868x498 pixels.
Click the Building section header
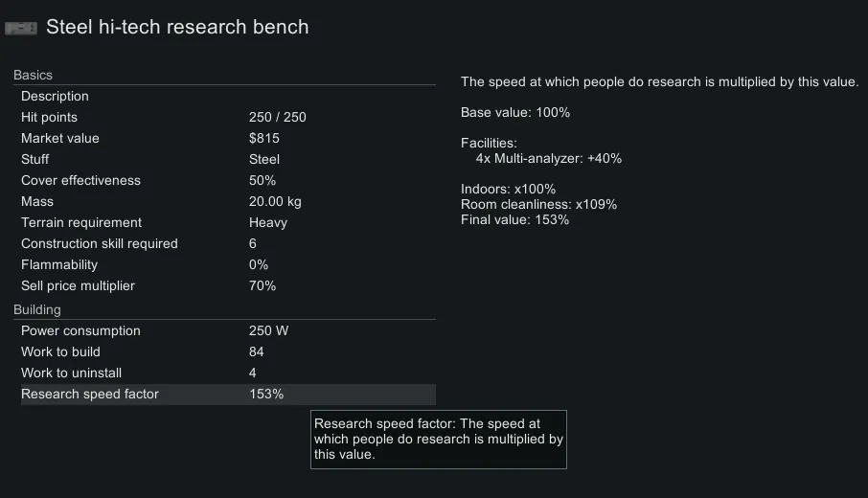coord(37,309)
